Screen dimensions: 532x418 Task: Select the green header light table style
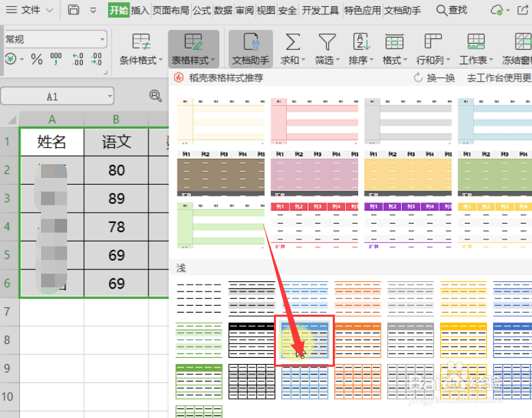pos(199,382)
